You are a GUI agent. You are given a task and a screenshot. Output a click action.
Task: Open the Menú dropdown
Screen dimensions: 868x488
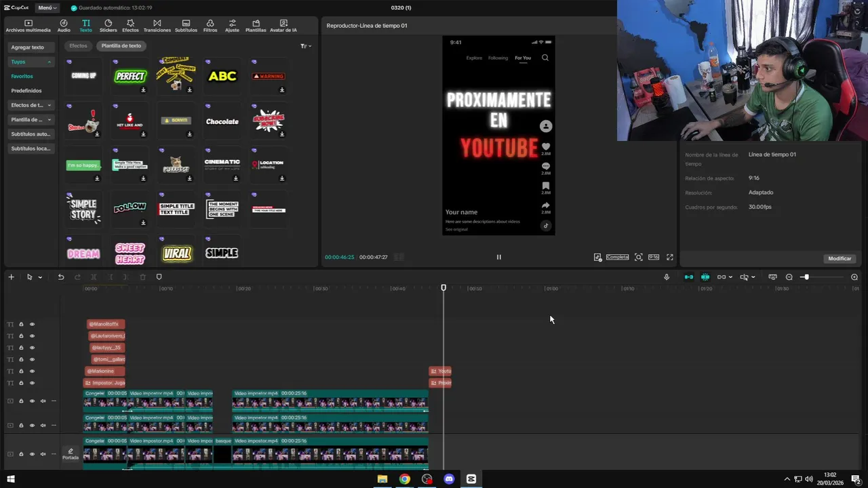tap(47, 7)
